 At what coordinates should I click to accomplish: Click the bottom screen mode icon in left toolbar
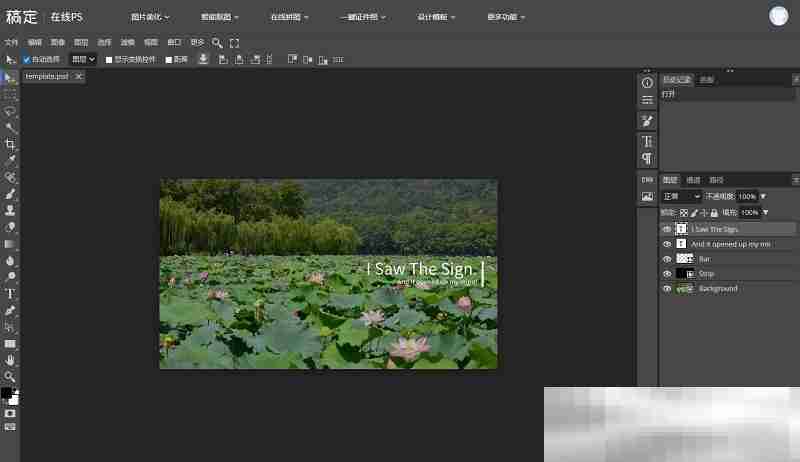(10, 427)
